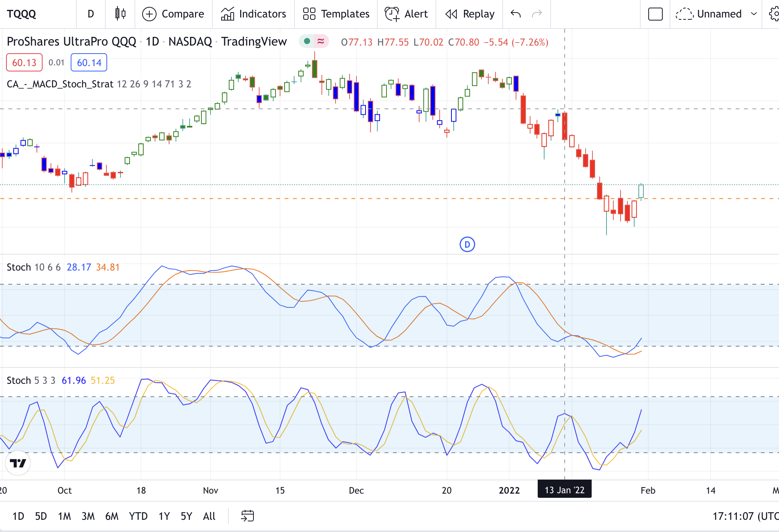Expand the Unnamed layout dropdown arrow
Viewport: 779px width, 532px height.
pos(754,14)
